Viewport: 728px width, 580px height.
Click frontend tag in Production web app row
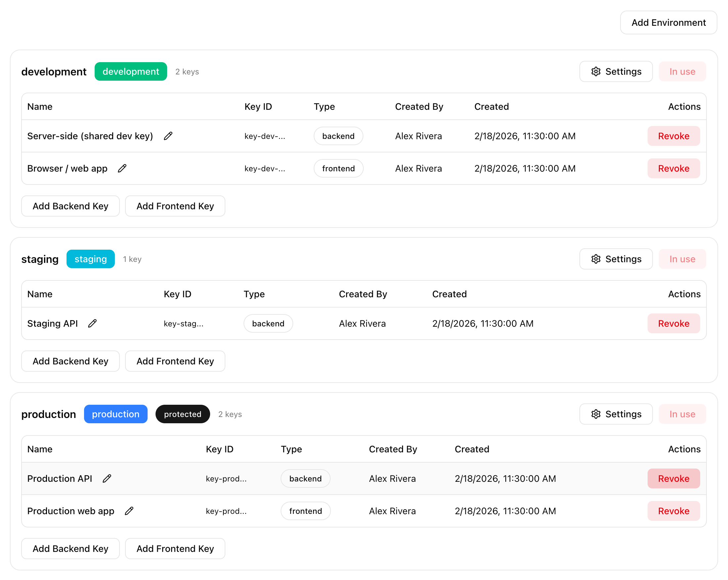(x=305, y=511)
